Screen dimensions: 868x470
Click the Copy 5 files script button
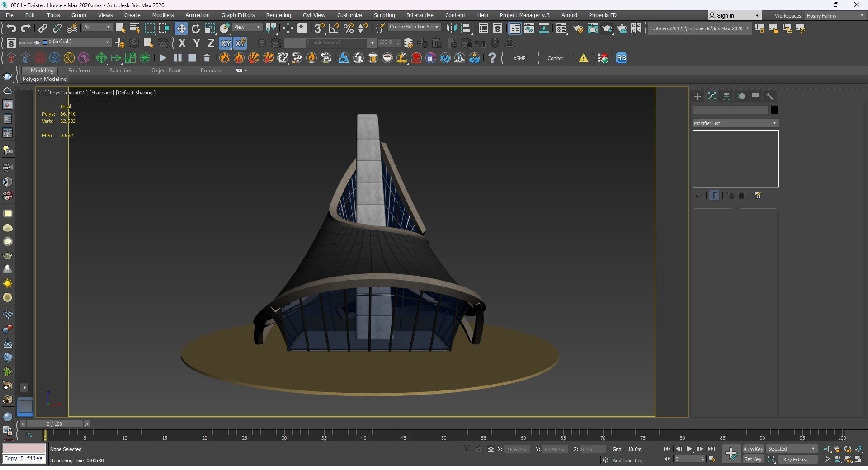tap(24, 459)
